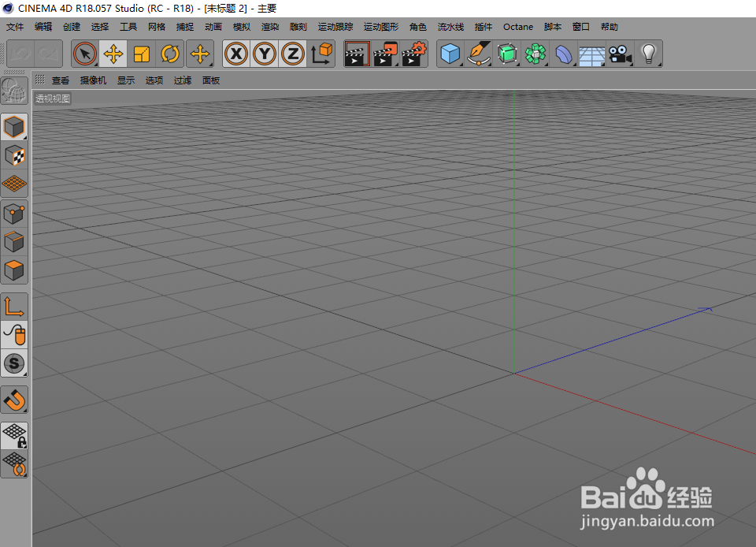
Task: Open the viewport 过滤 menu
Action: click(183, 80)
